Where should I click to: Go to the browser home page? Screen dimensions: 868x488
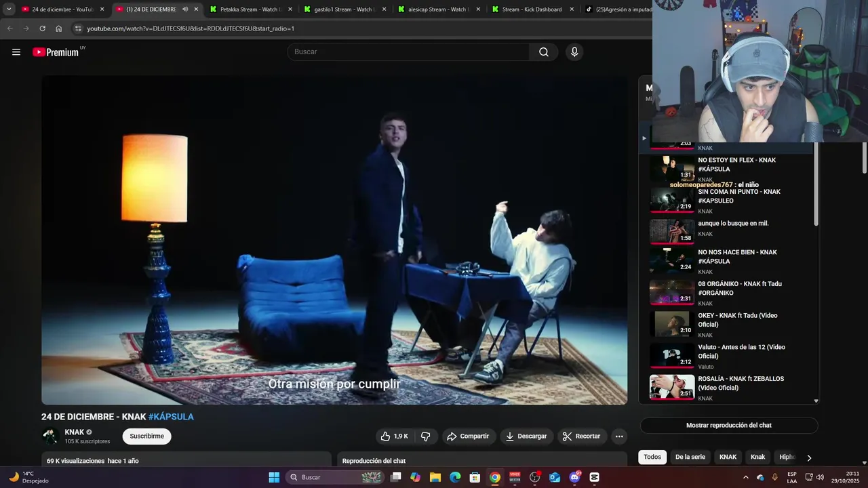[x=59, y=28]
